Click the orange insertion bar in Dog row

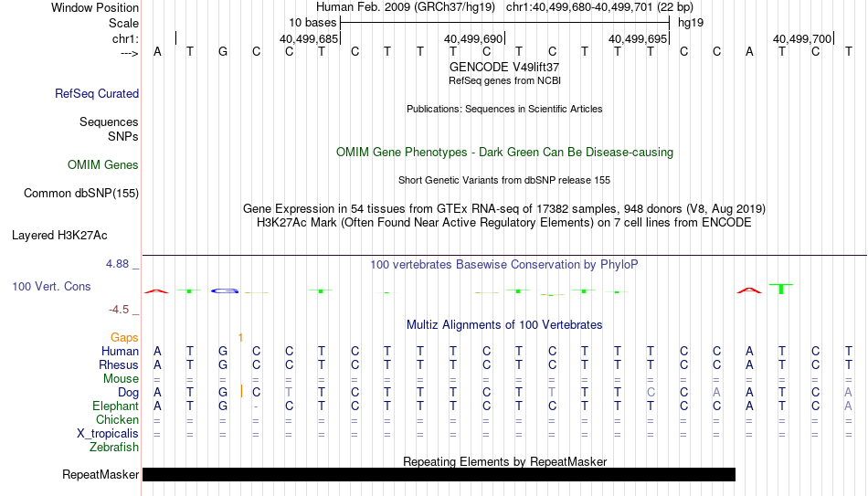(x=241, y=391)
